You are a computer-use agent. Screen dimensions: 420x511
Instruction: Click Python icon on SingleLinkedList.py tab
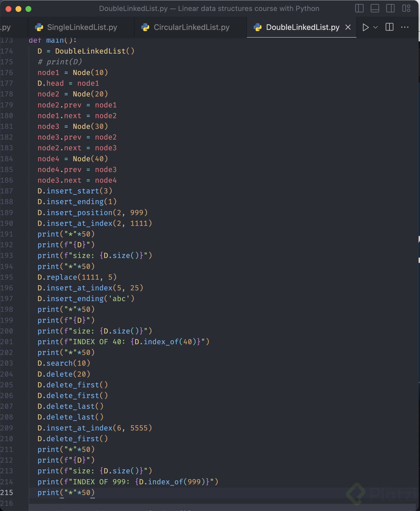[x=39, y=27]
